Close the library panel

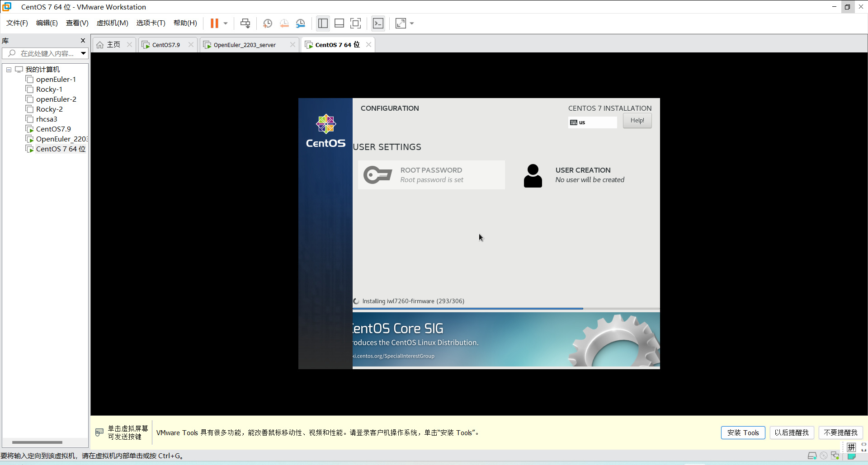(x=83, y=41)
